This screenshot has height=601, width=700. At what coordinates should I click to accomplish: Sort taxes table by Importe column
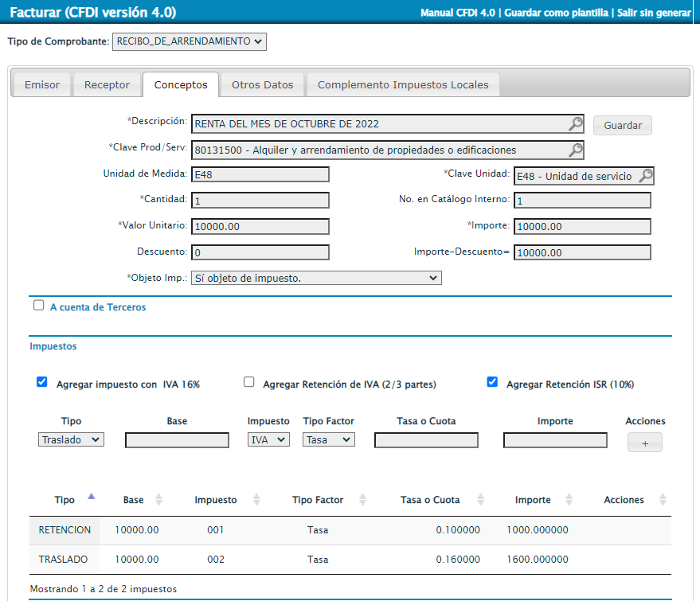pyautogui.click(x=569, y=500)
